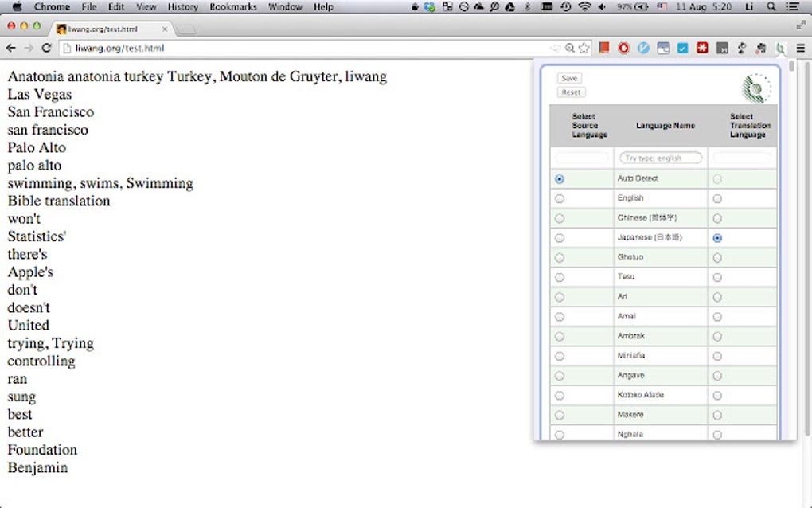Click the 'Kotoko Afade' language name
The height and width of the screenshot is (508, 812).
coord(641,395)
